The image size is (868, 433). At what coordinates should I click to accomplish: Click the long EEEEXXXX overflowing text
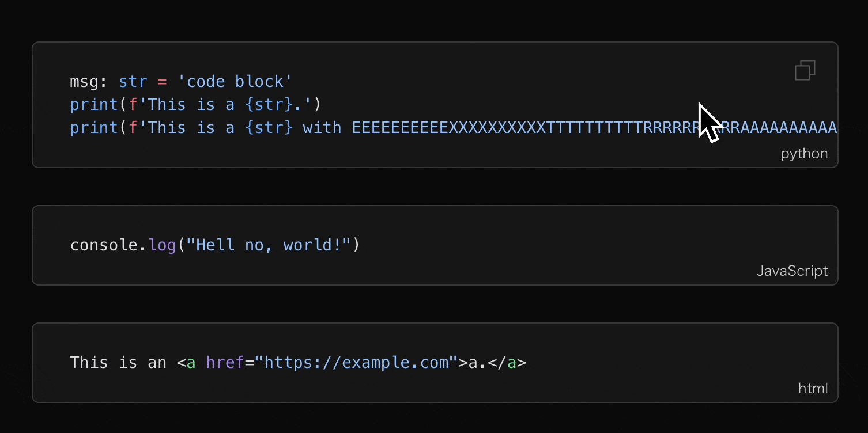click(519, 128)
